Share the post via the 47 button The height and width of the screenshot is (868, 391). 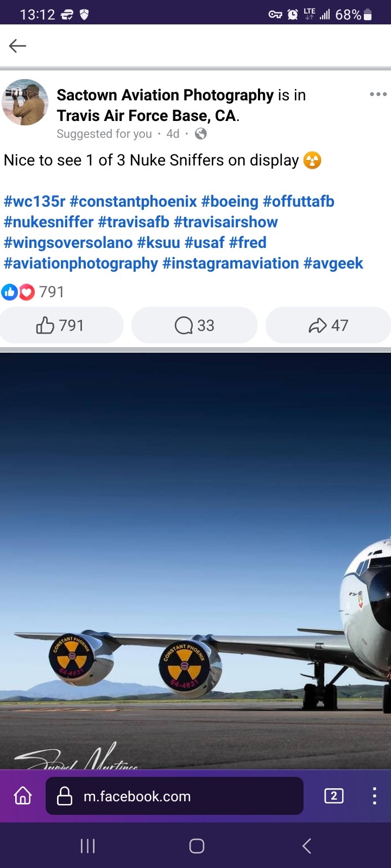[x=328, y=325]
